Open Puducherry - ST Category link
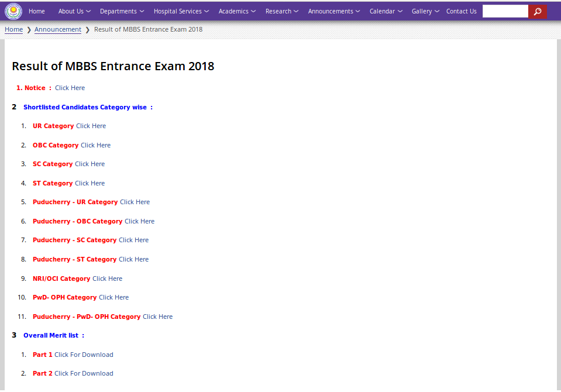 point(133,260)
